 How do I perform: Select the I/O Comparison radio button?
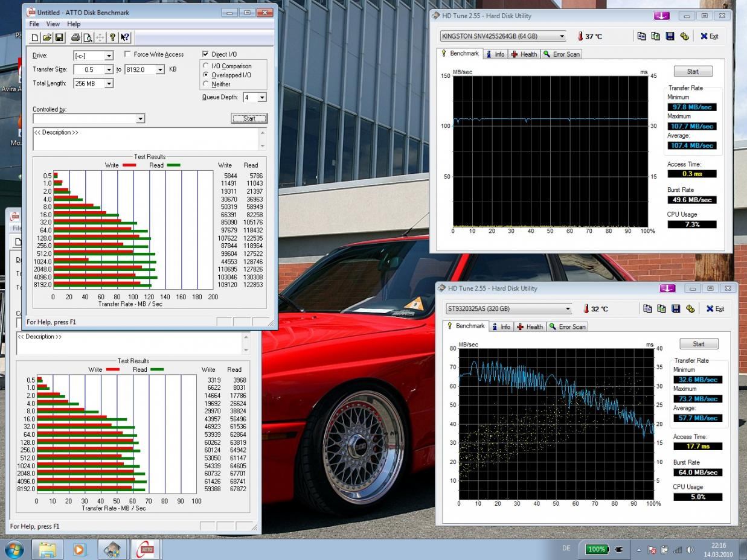point(206,66)
